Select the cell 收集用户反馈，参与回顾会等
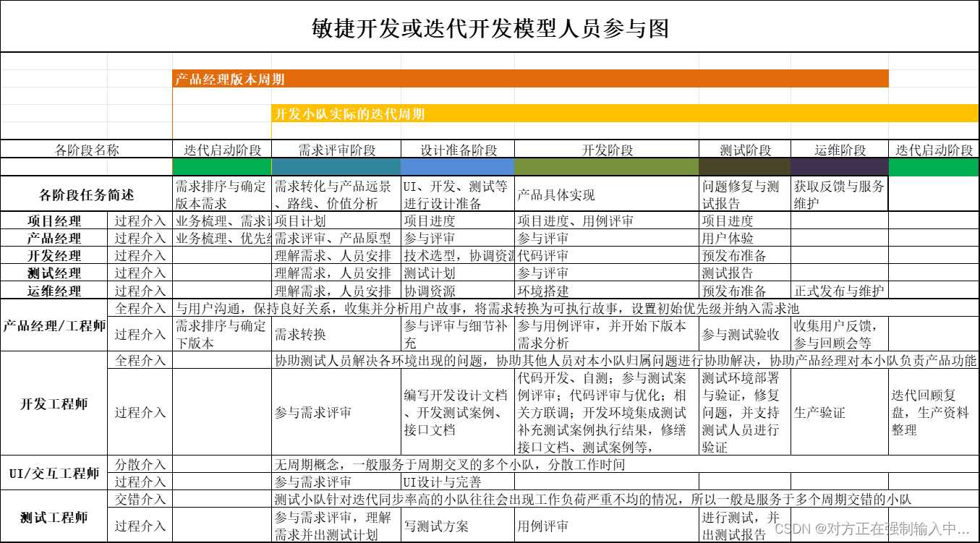The height and width of the screenshot is (543, 980). click(x=840, y=334)
